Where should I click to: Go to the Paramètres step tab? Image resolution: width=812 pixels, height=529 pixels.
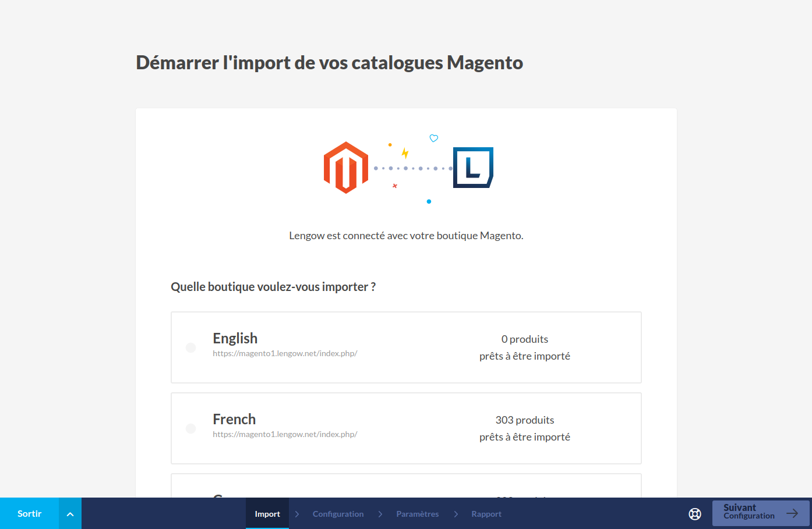click(418, 514)
